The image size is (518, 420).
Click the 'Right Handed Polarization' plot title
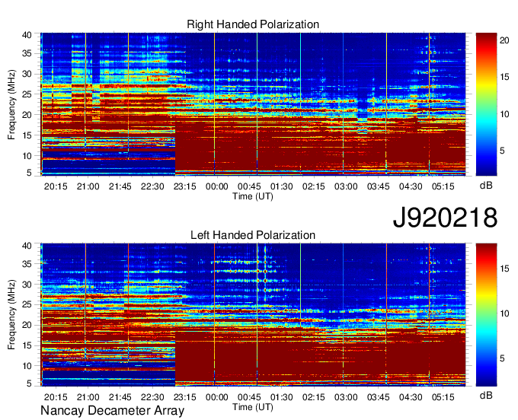click(x=253, y=24)
